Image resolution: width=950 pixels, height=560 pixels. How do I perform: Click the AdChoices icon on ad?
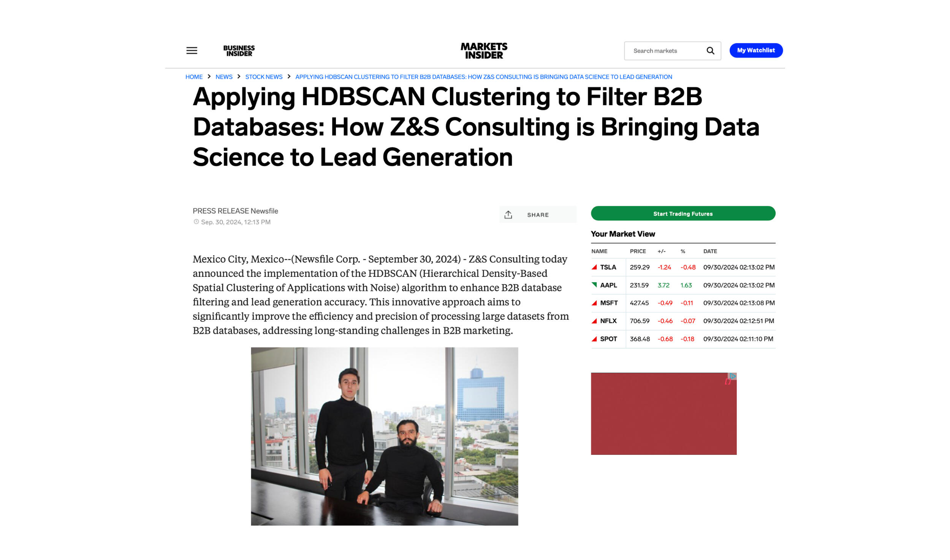click(x=732, y=376)
